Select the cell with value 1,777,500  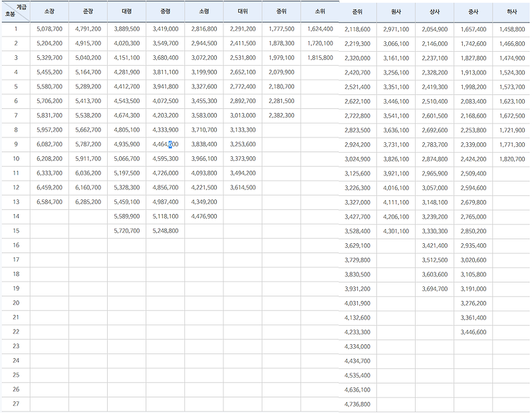[x=281, y=29]
